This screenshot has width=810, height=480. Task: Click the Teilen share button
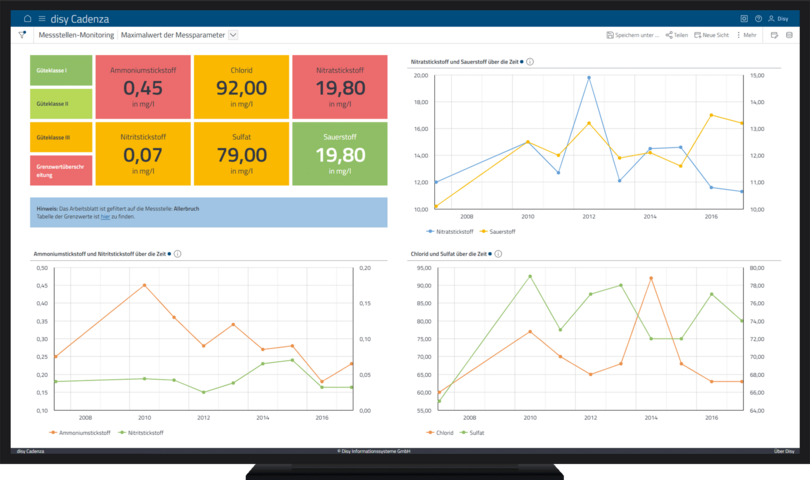pos(677,35)
